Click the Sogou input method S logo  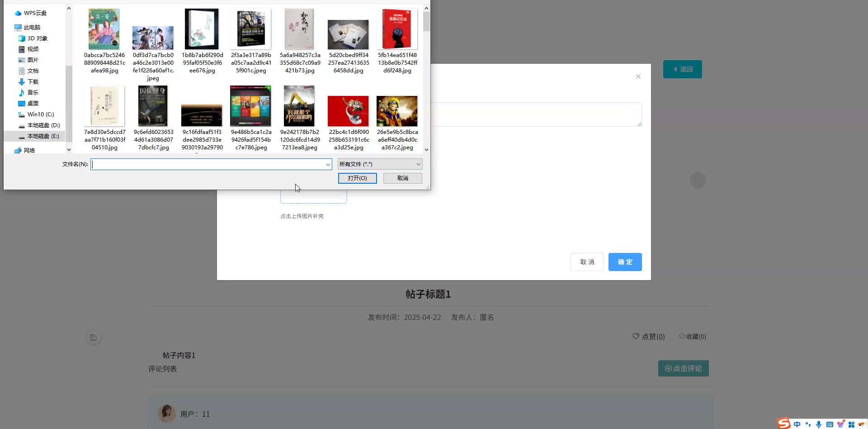coord(784,424)
